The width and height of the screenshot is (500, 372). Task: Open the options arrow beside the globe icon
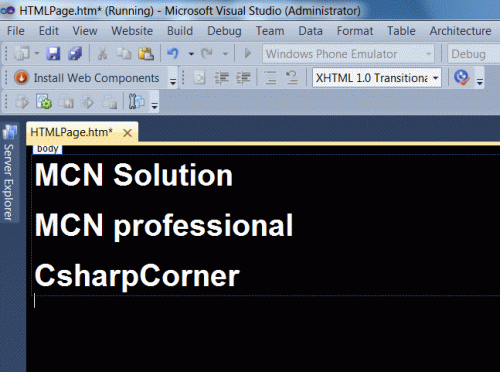click(480, 81)
